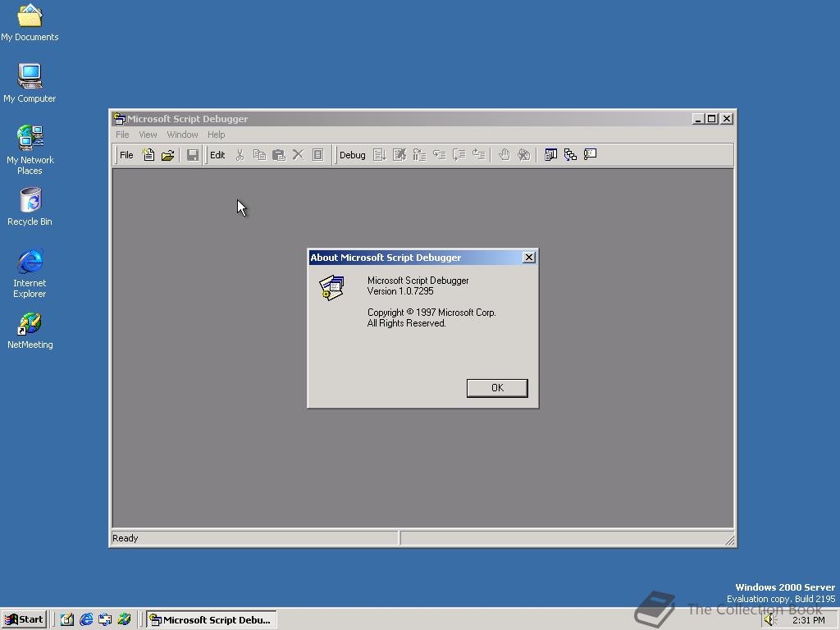The image size is (840, 630).
Task: Click the Copy icon in Edit toolbar
Action: [x=259, y=155]
